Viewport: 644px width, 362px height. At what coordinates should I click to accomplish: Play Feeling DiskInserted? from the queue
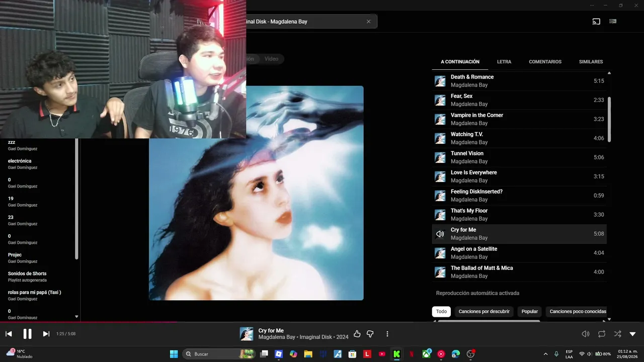click(519, 196)
